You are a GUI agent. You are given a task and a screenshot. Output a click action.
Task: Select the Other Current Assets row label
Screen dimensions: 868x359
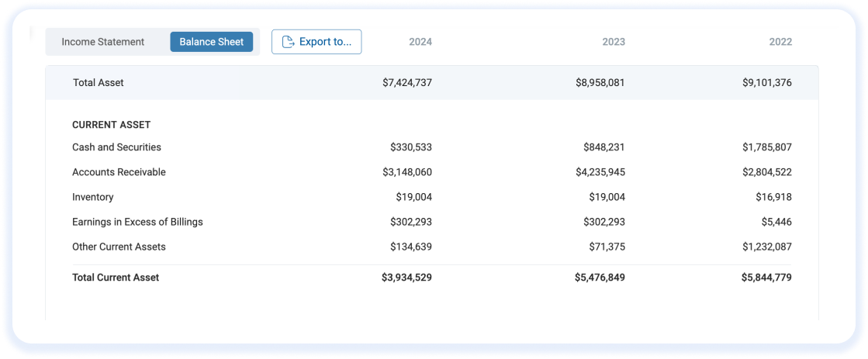click(x=119, y=247)
